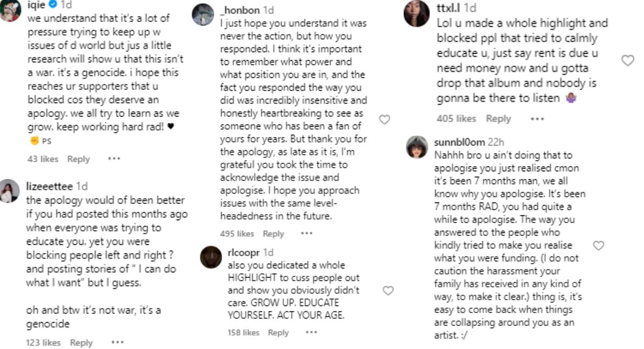Open more options for lizeeettee's comment
Viewport: 644px width, 349px height.
pyautogui.click(x=117, y=343)
